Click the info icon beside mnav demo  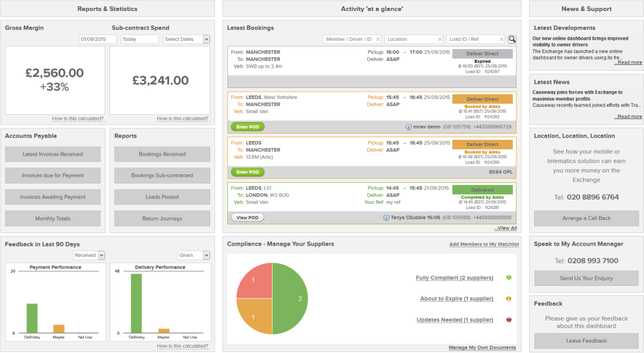click(409, 127)
